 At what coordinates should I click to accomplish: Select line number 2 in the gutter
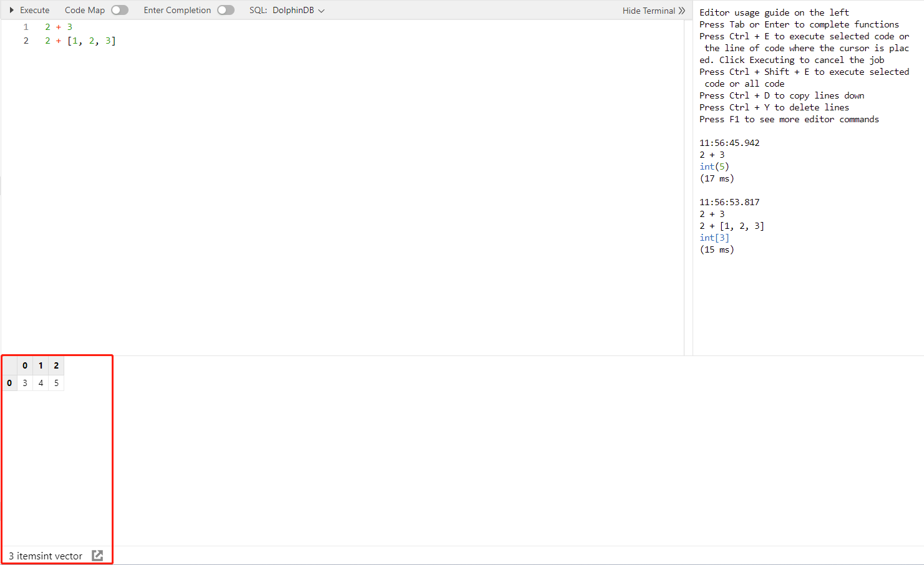pyautogui.click(x=26, y=41)
